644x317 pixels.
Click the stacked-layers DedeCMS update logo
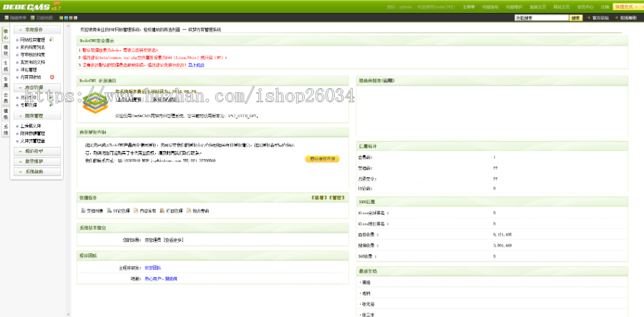tap(95, 102)
